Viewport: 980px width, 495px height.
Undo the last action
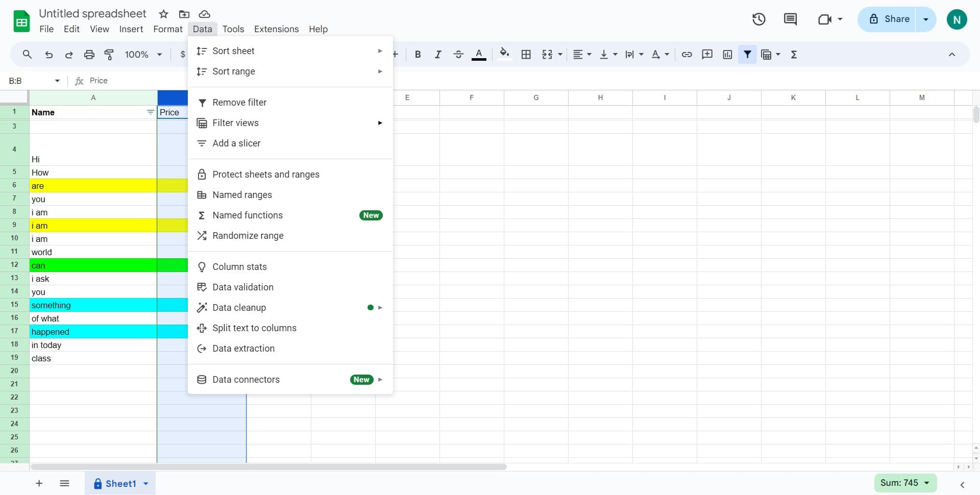tap(48, 54)
